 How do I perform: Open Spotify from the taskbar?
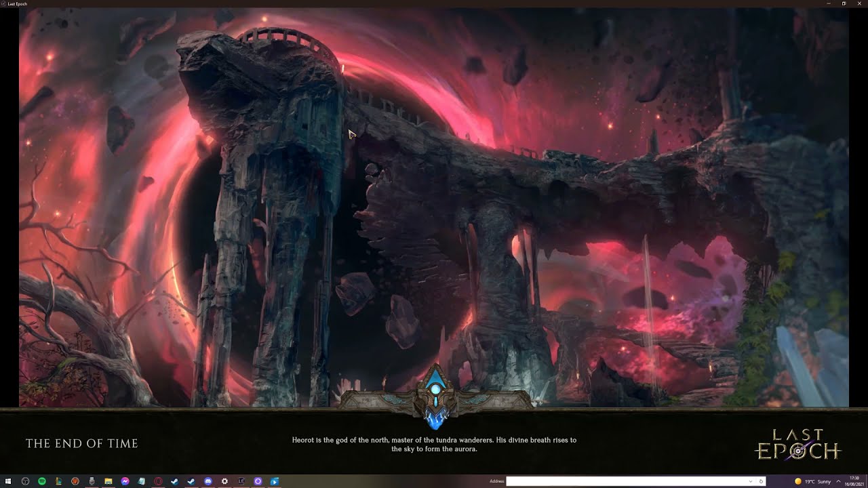point(42,481)
